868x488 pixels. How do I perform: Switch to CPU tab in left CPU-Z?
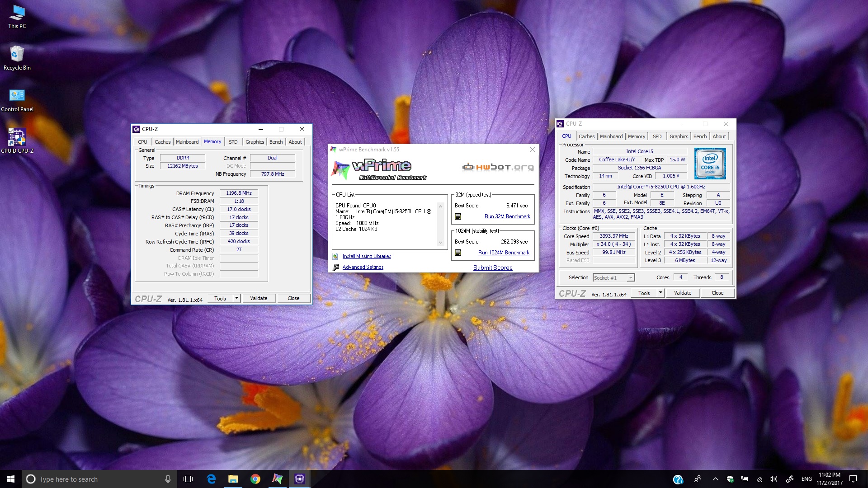(x=142, y=142)
